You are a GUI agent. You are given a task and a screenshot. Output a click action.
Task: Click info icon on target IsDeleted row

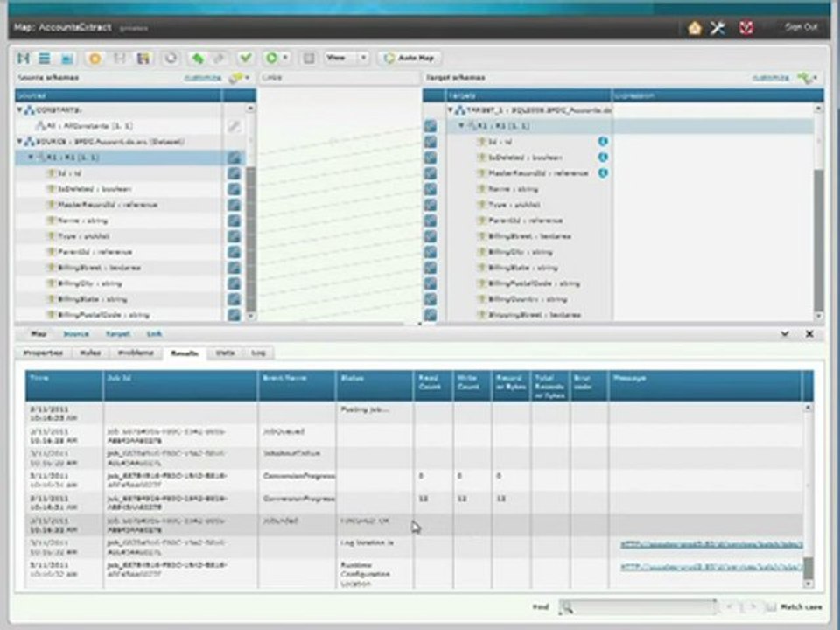603,157
